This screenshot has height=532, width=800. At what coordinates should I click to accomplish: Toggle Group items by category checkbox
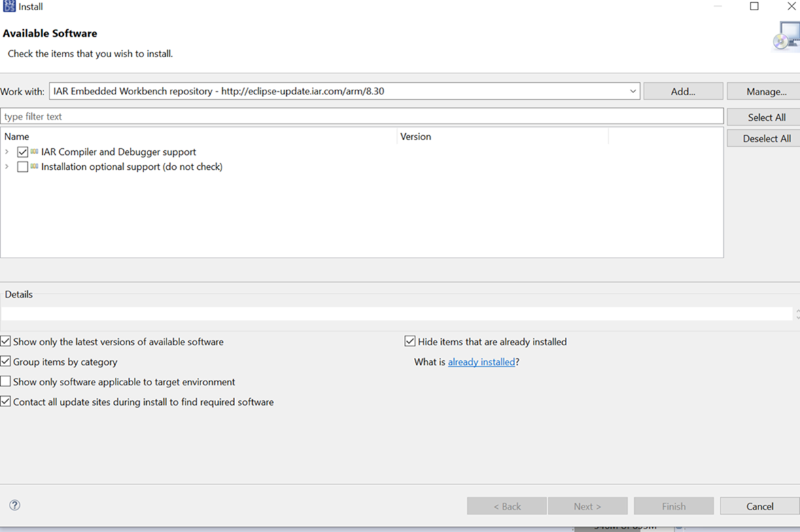[5, 361]
